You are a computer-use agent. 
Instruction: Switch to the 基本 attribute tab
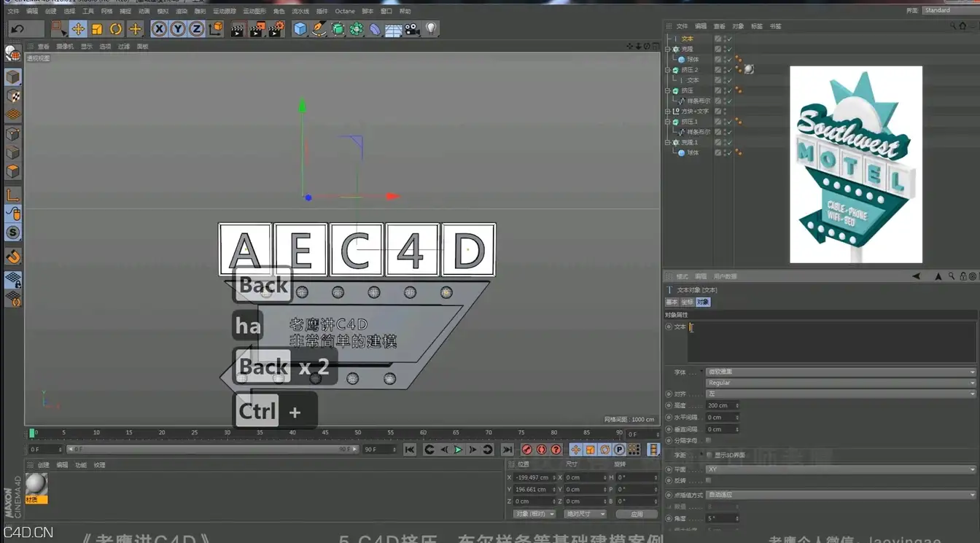[x=672, y=302]
